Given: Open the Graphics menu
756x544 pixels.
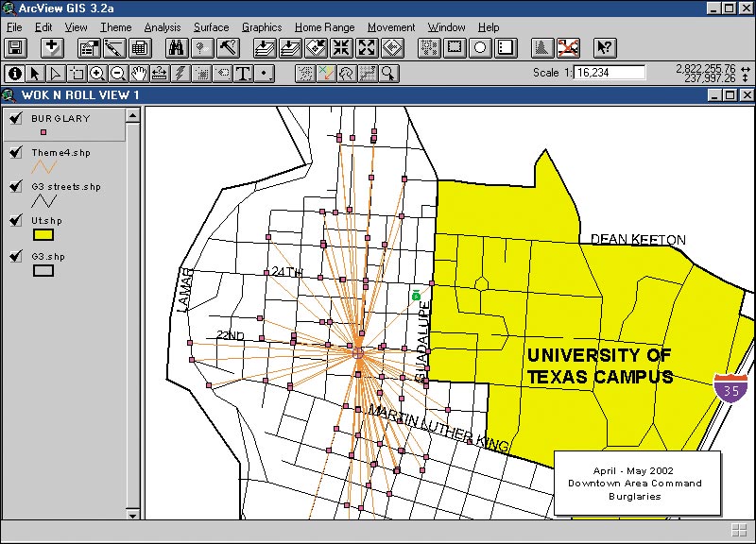Looking at the screenshot, I should point(262,27).
